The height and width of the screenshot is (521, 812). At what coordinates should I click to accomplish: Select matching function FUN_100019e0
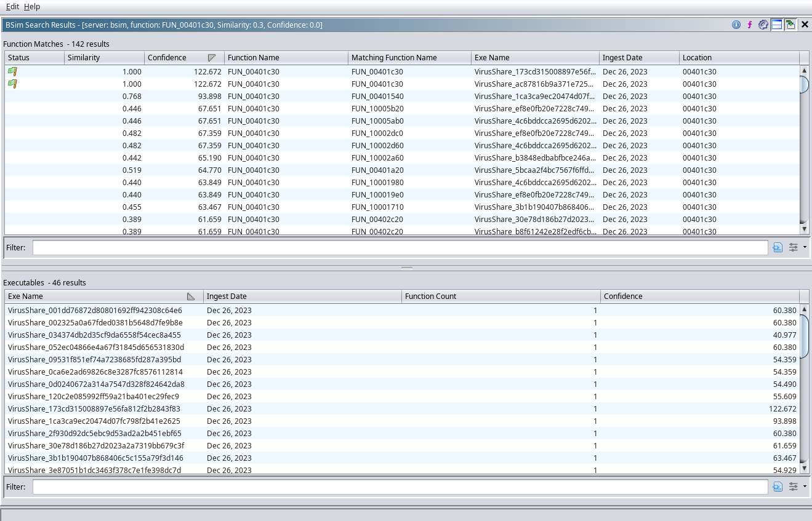point(377,194)
